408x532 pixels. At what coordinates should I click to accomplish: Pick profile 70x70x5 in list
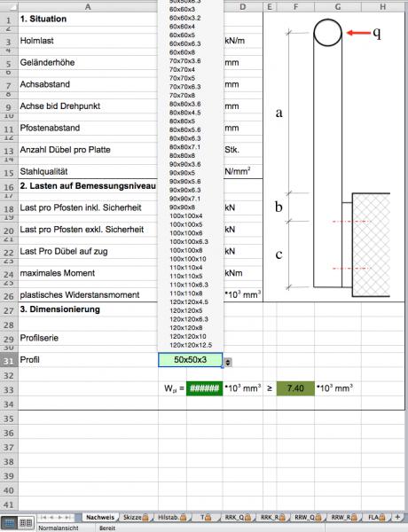183,78
